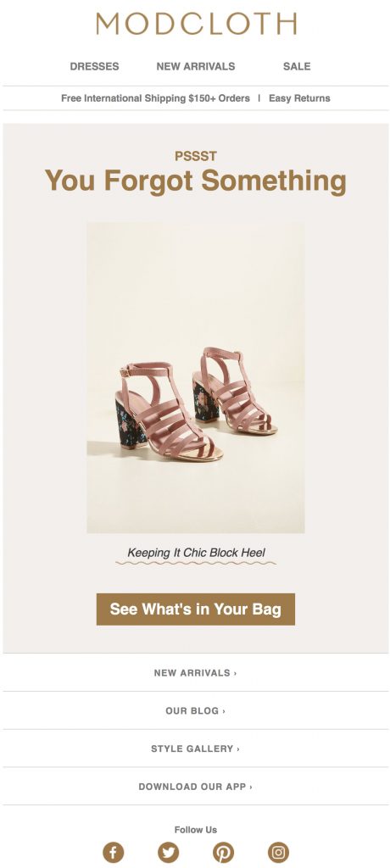Click the block heel sandals product image
This screenshot has width=390, height=868.
pyautogui.click(x=196, y=377)
